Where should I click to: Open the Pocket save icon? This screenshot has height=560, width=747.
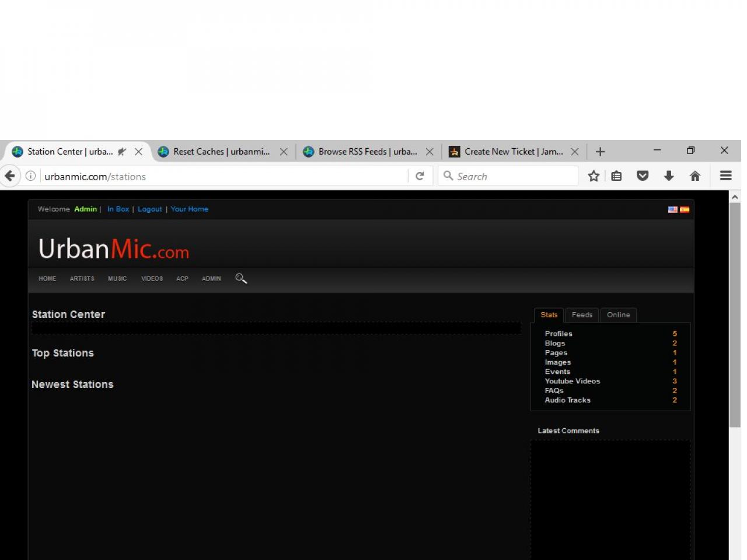643,176
